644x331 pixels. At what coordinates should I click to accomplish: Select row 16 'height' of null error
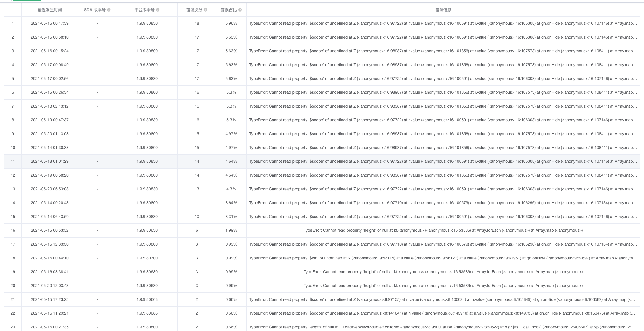[x=443, y=231]
